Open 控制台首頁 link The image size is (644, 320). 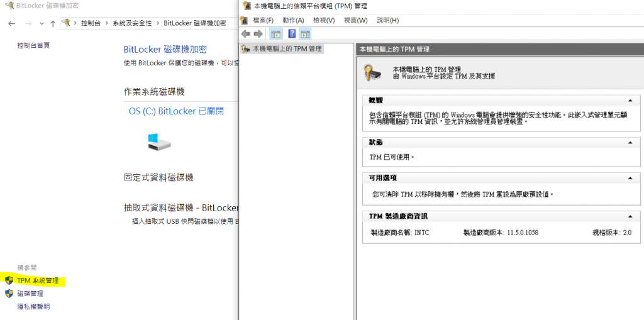(34, 45)
